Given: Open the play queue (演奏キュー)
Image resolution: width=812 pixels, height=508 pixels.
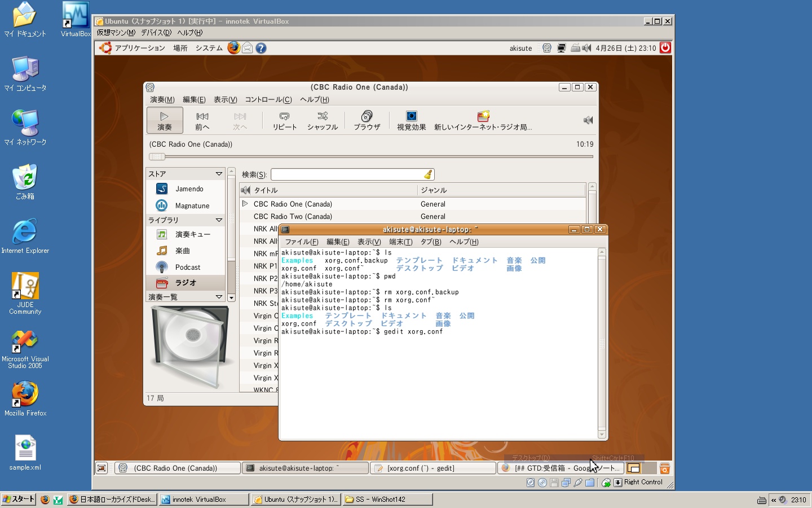Looking at the screenshot, I should click(186, 234).
